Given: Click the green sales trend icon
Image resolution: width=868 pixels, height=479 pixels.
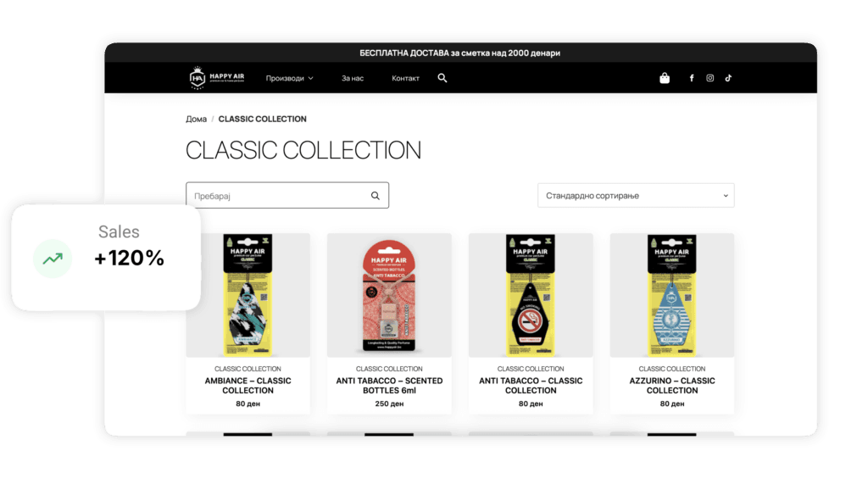Looking at the screenshot, I should pos(53,259).
